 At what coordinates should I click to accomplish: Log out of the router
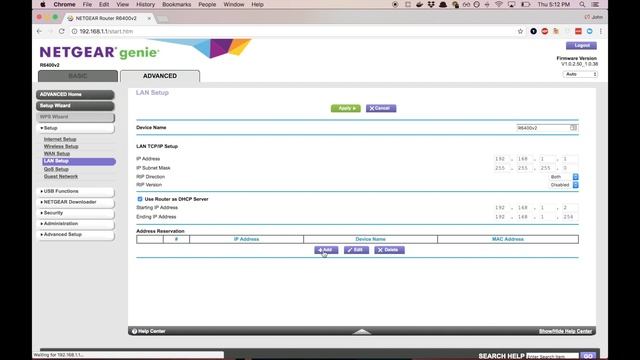[581, 45]
